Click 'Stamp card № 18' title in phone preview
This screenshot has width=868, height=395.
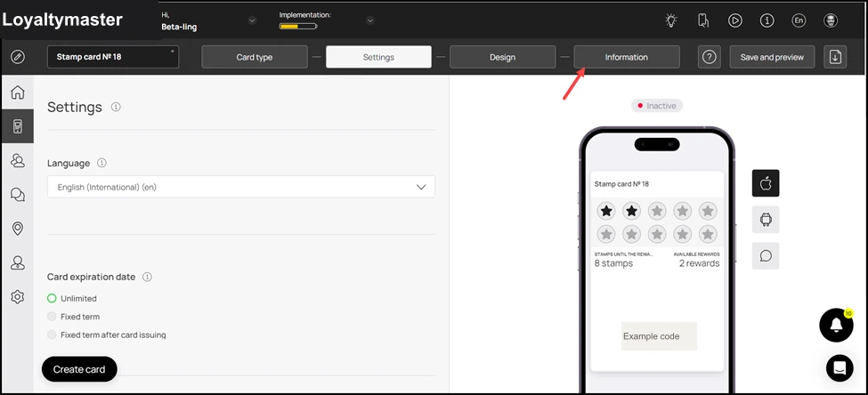click(621, 183)
